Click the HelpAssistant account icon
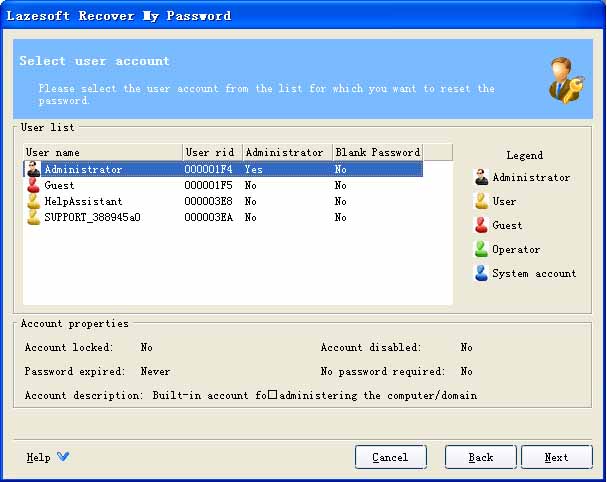 tap(33, 201)
